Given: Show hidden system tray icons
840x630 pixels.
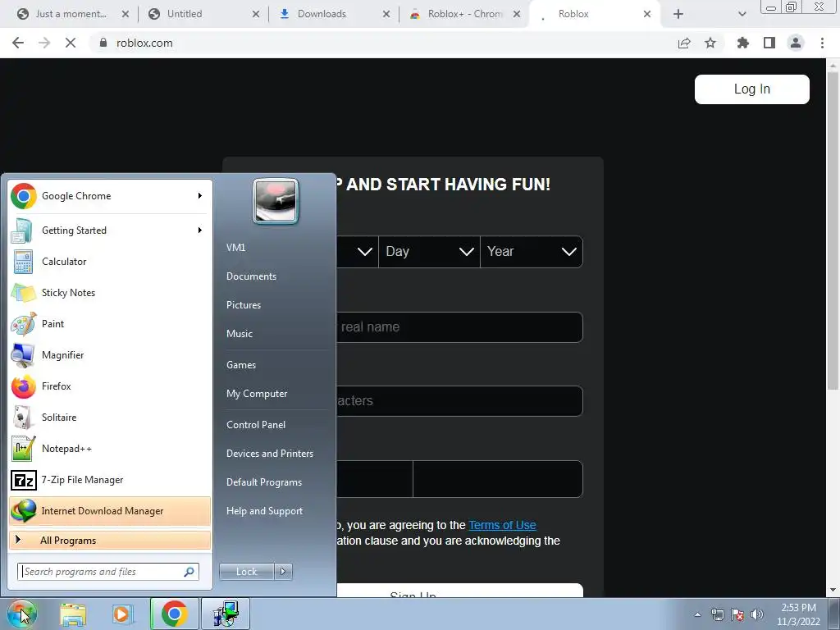Looking at the screenshot, I should pyautogui.click(x=697, y=614).
